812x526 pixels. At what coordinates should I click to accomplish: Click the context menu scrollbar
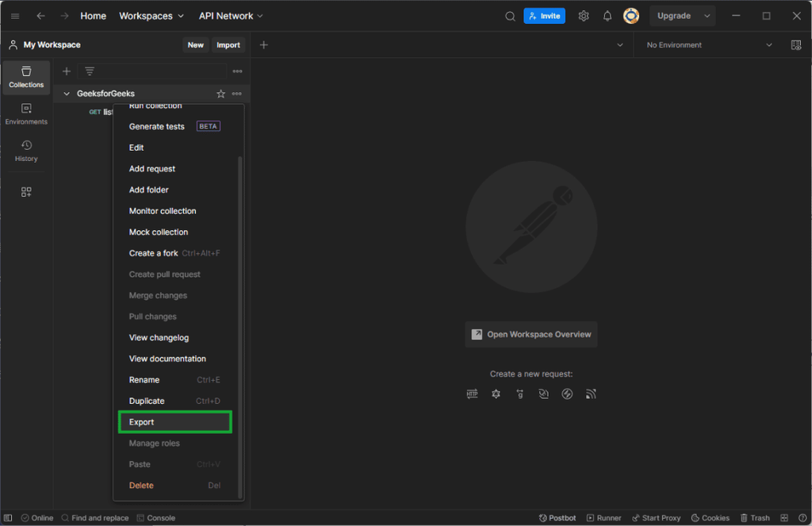(239, 327)
